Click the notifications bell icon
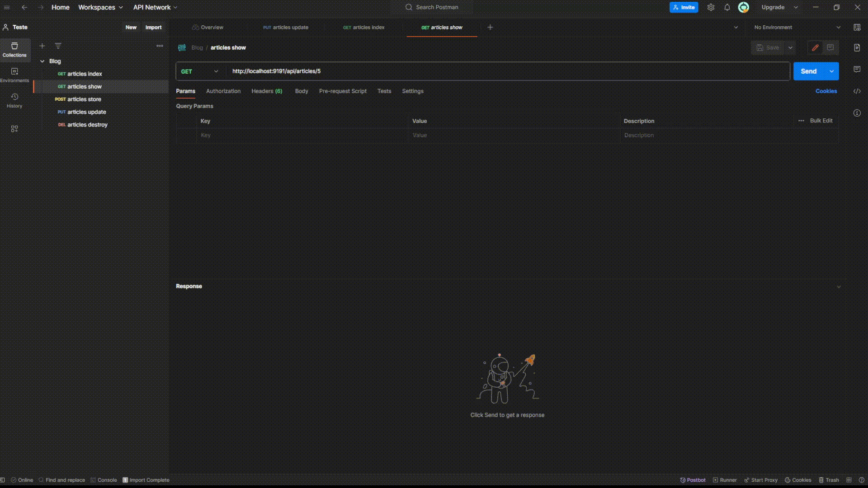The width and height of the screenshot is (868, 488). [x=727, y=7]
